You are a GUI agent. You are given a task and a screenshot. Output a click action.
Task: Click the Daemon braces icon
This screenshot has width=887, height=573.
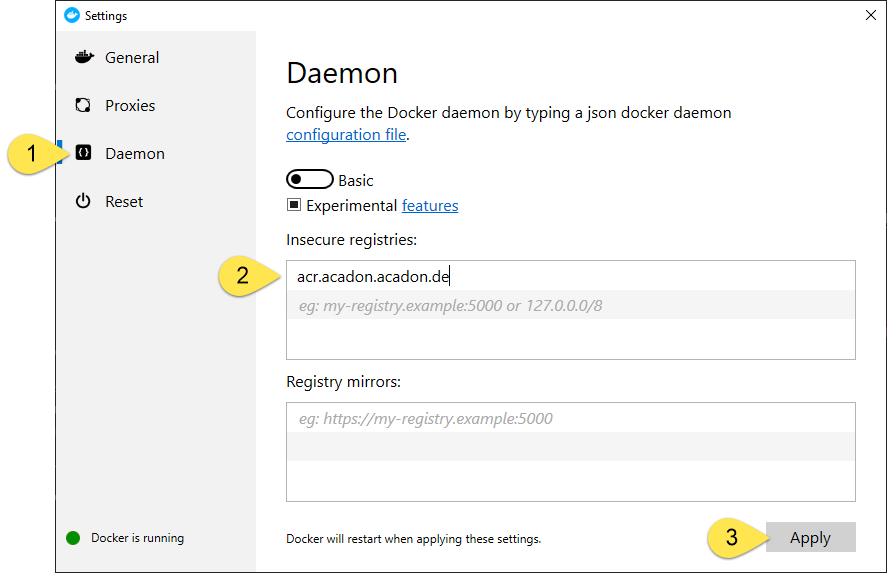click(x=83, y=153)
